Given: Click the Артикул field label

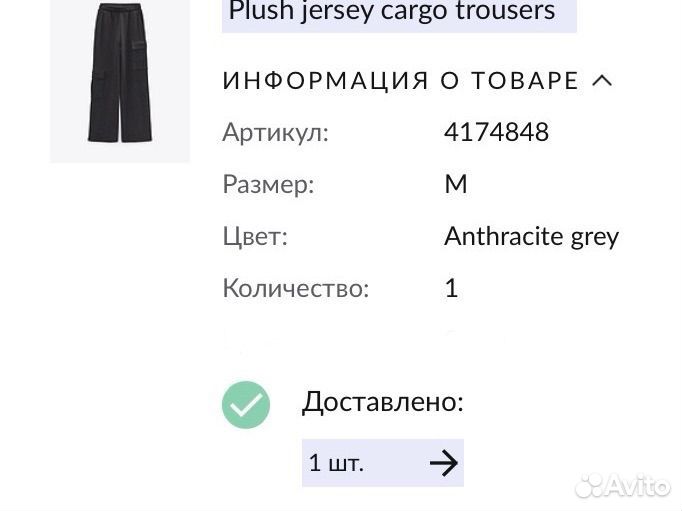Looking at the screenshot, I should click(x=276, y=133).
